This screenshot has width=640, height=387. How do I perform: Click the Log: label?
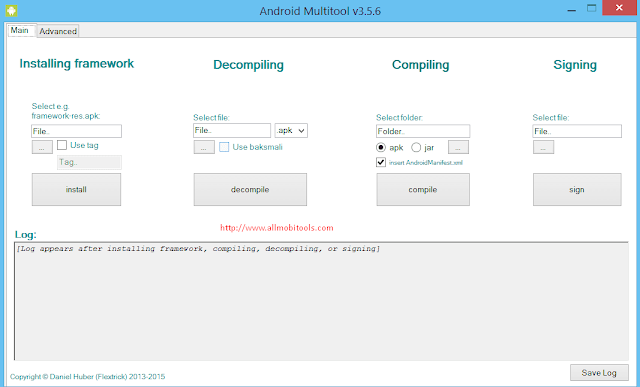pos(26,235)
